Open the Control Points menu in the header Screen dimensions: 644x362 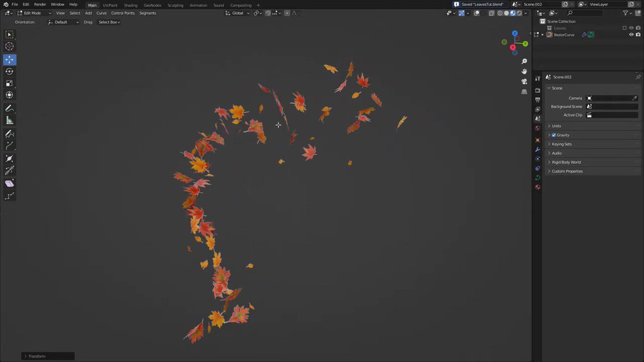point(124,13)
